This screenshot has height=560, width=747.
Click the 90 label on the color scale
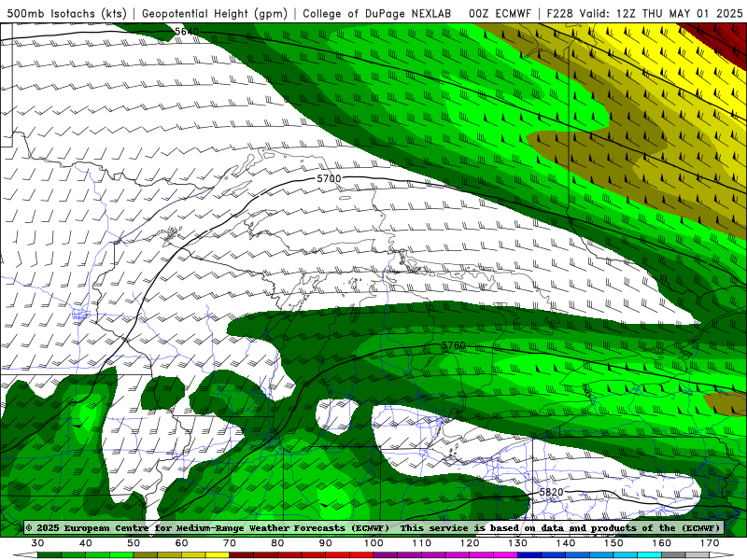point(325,543)
